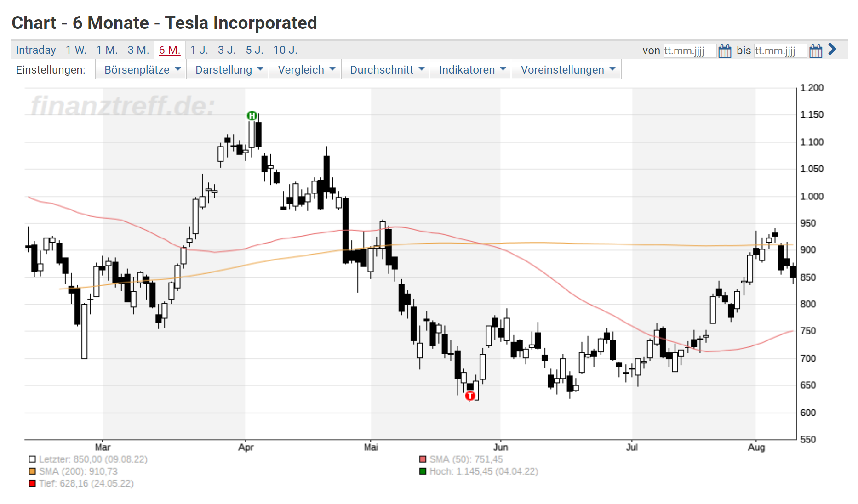This screenshot has height=504, width=858.
Task: Select the 1 J. timeframe tab
Action: click(x=200, y=50)
